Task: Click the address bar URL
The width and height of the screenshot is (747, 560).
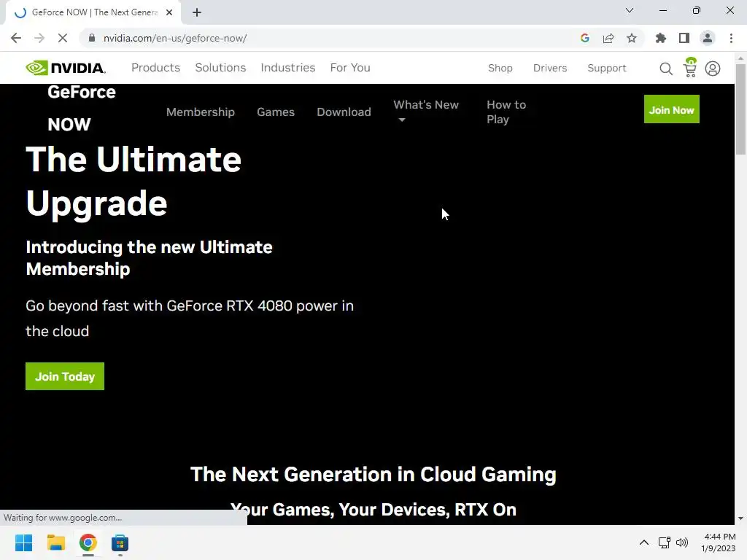Action: pos(175,38)
